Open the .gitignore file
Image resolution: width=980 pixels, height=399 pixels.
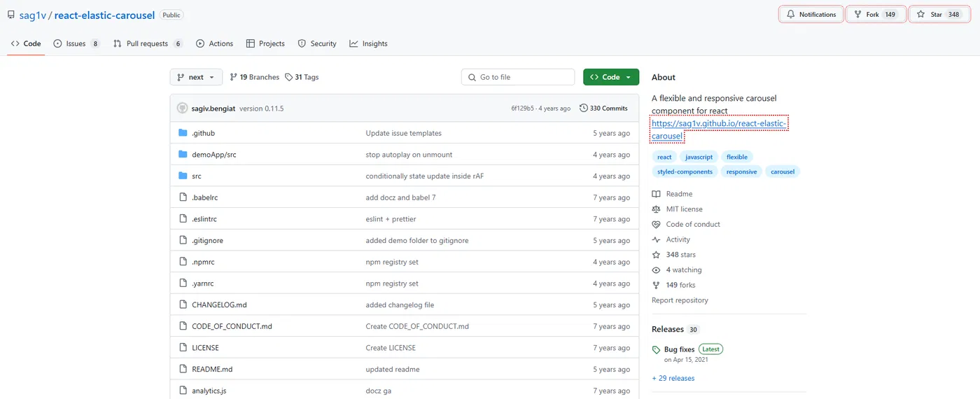click(208, 240)
